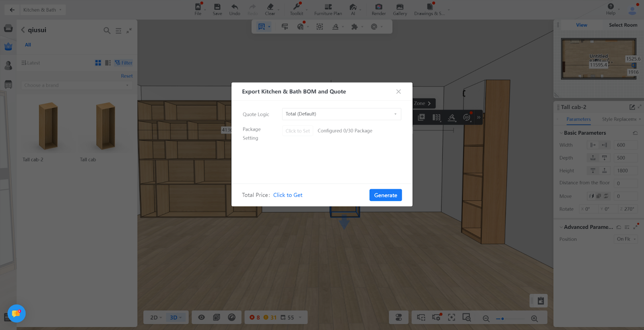
Task: Open the Furniture Plan tool
Action: (x=328, y=7)
